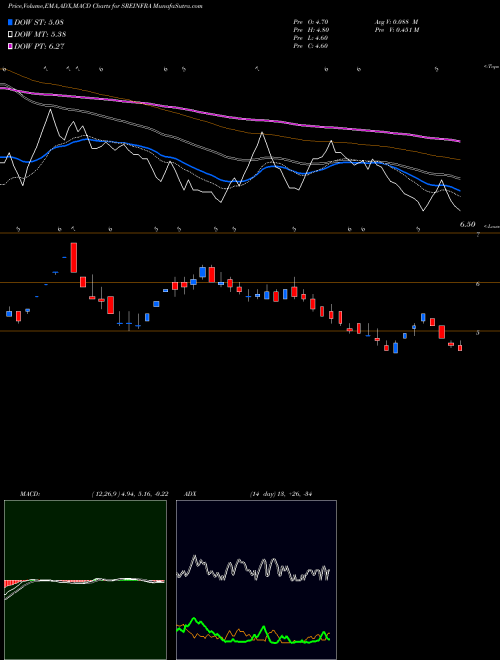500x660 pixels.
Task: Click the 'Pre O: 4.70' value
Action: [x=311, y=22]
